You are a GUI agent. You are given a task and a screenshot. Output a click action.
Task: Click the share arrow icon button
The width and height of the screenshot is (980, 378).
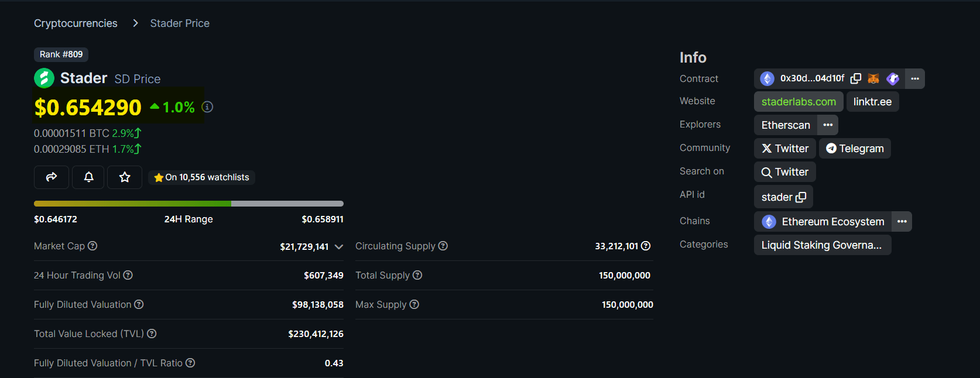(x=52, y=177)
